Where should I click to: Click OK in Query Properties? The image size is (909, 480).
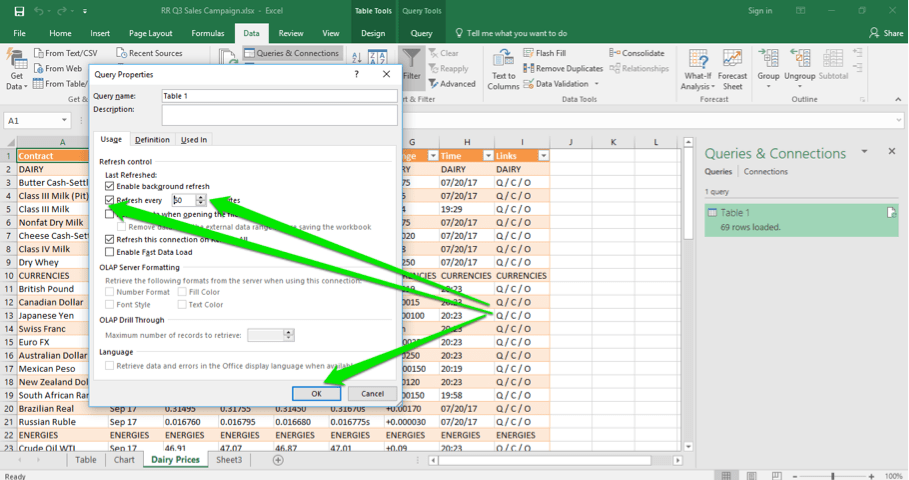click(317, 394)
